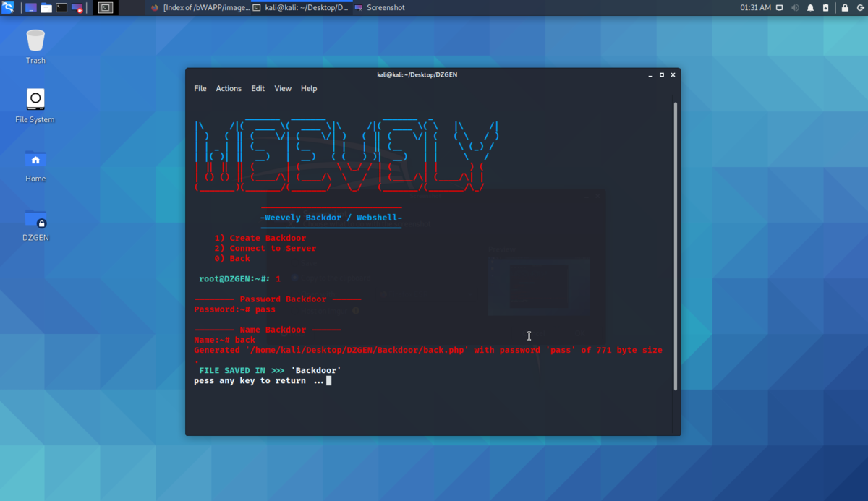Image resolution: width=868 pixels, height=501 pixels.
Task: Click the network display tray icon
Action: click(x=779, y=7)
